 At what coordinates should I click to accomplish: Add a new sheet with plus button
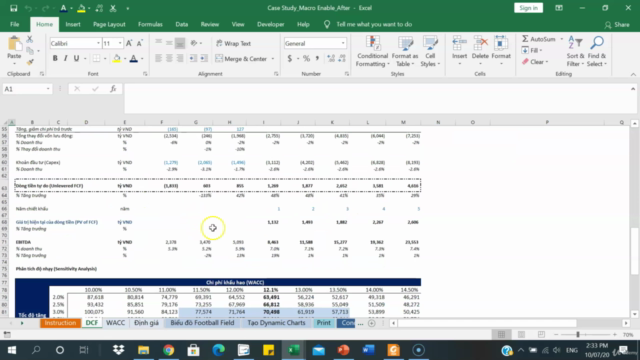(371, 323)
